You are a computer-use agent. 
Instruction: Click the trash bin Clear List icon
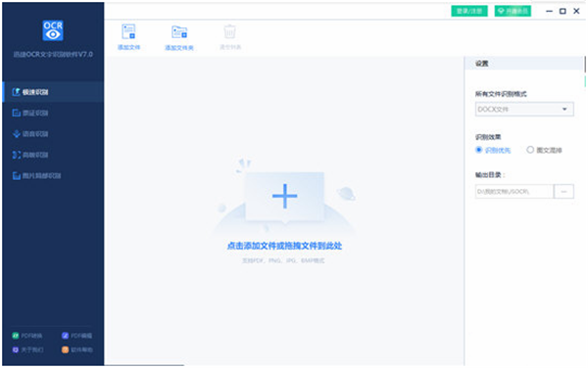click(230, 32)
